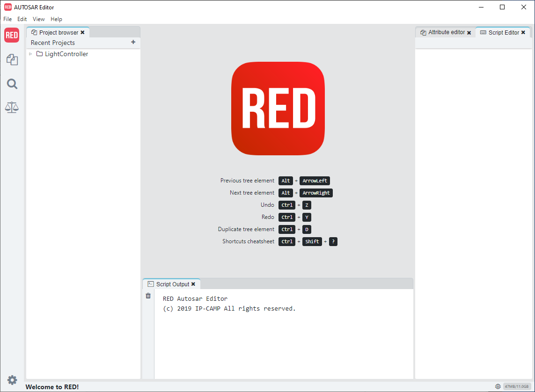This screenshot has height=392, width=535.
Task: Click the '(c) 2019 IP-CAMP' output line
Action: coord(229,308)
